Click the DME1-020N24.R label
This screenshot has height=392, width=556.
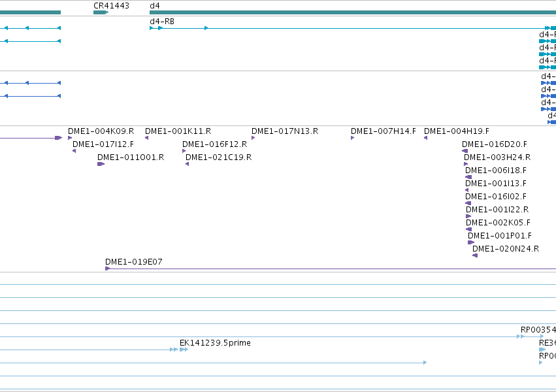(506, 249)
